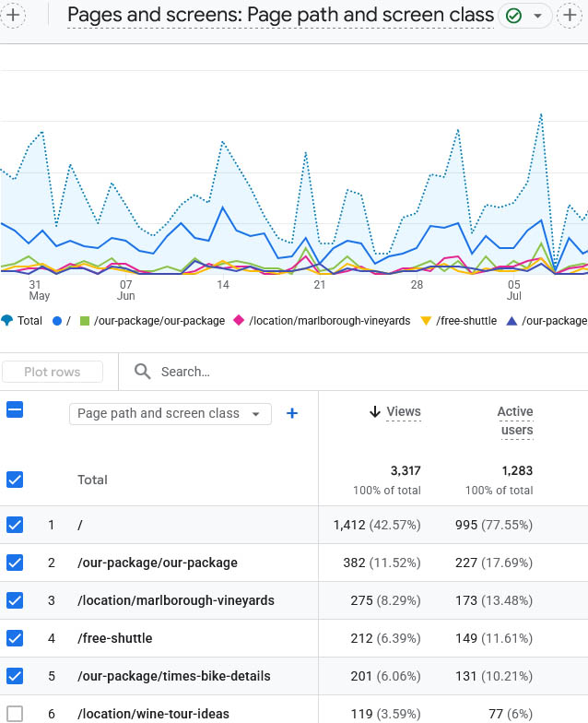Uncheck the /free-shuttle row checkbox
The height and width of the screenshot is (723, 588).
coord(15,638)
